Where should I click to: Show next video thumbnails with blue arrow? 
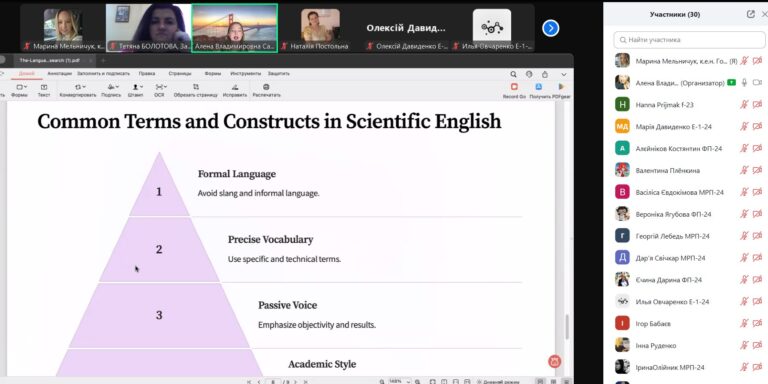pos(551,28)
